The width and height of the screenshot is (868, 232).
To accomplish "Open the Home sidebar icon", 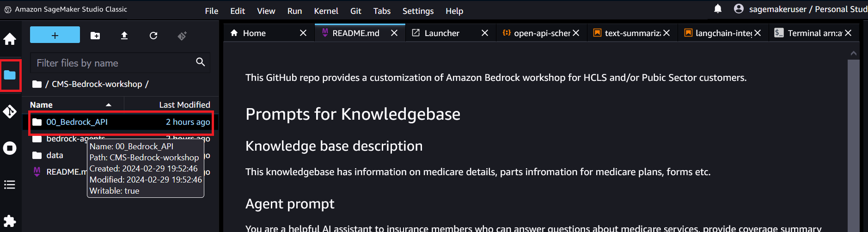I will pyautogui.click(x=10, y=39).
